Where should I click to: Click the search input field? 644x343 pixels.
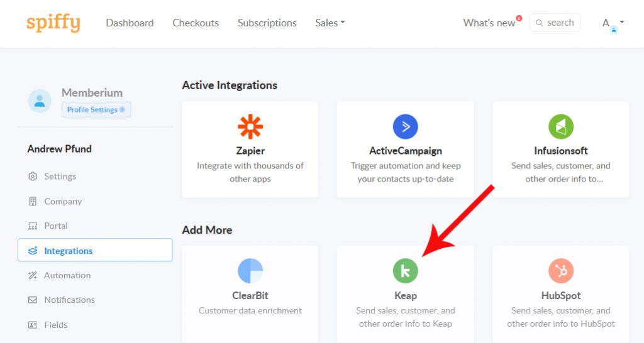pyautogui.click(x=555, y=23)
